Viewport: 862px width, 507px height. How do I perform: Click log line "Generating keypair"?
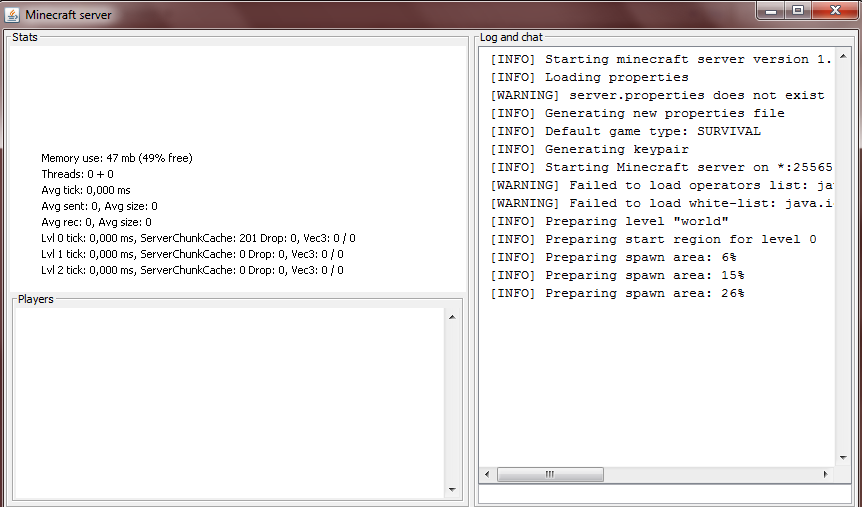click(x=589, y=150)
